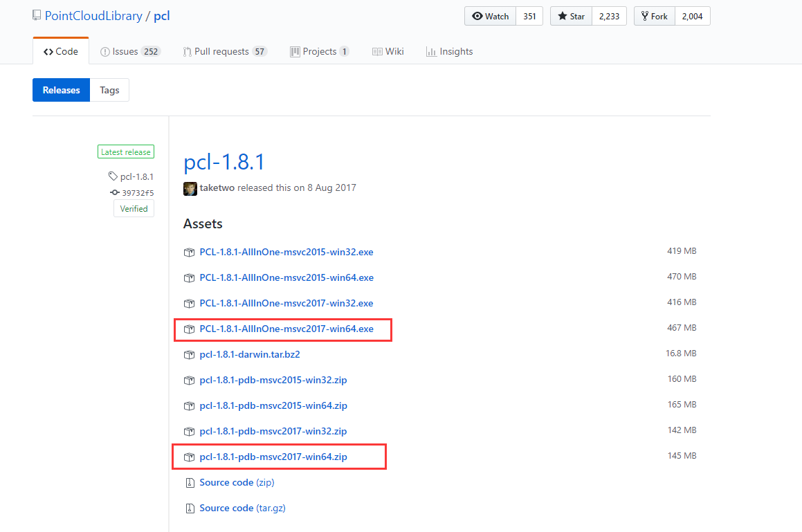The width and height of the screenshot is (802, 532).
Task: Click package icon for pdb-msvc2015-win64.zip
Action: [x=189, y=405]
